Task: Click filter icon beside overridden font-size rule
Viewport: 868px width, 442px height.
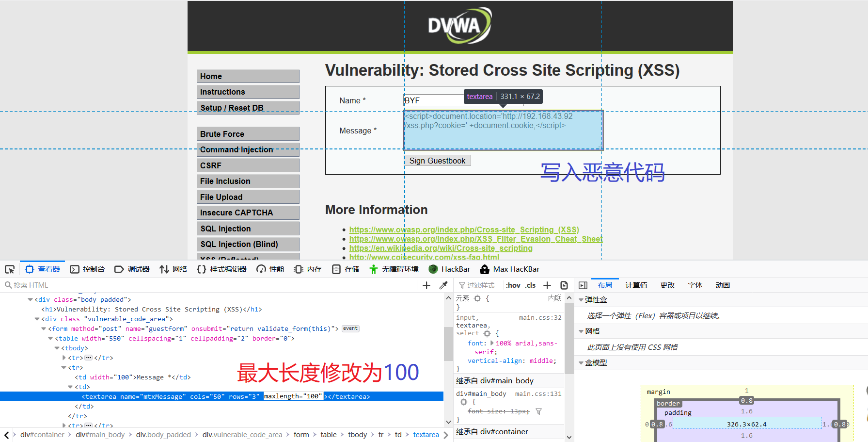Action: [538, 411]
